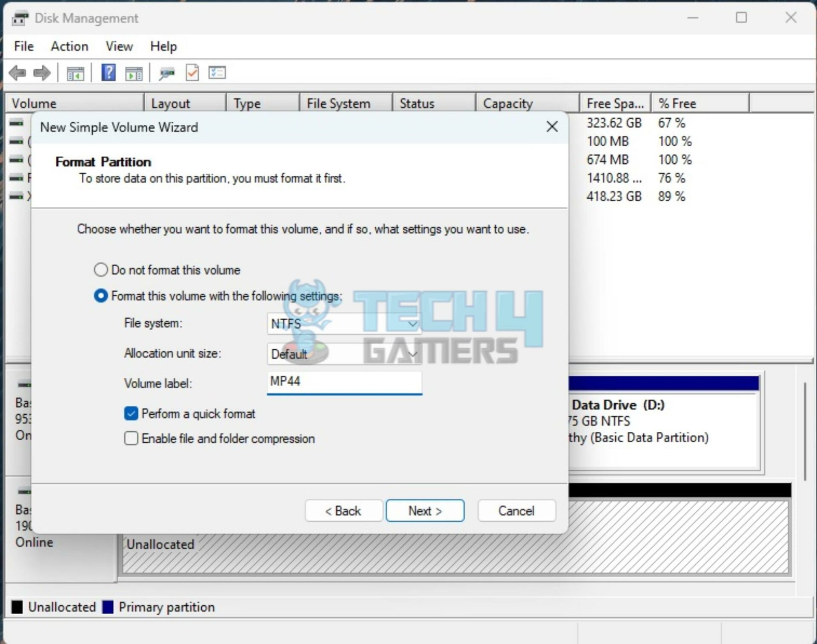Screen dimensions: 817x644
Task: Check Enable file and folder compression
Action: click(131, 438)
